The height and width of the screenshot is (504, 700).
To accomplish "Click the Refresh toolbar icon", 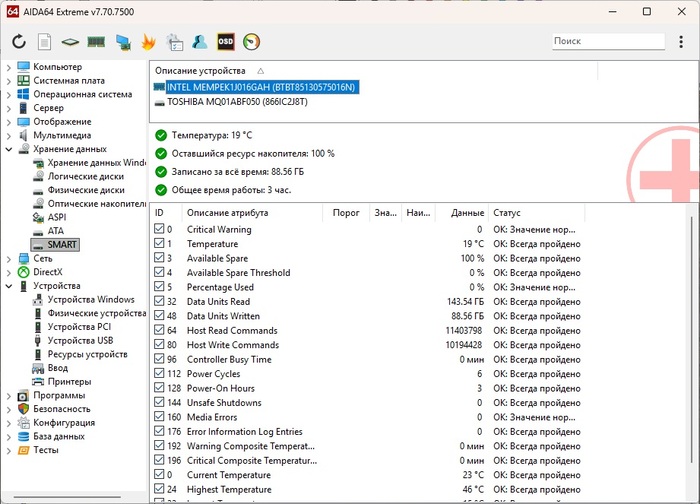I will click(x=19, y=42).
